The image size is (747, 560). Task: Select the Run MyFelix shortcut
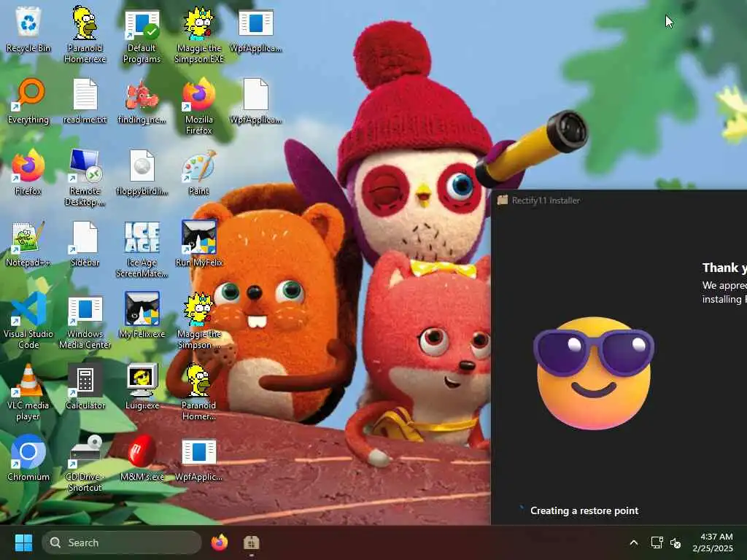[x=198, y=244]
